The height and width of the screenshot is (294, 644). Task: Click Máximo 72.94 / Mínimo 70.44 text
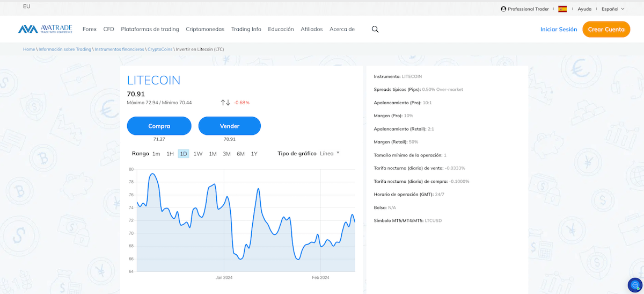click(159, 103)
